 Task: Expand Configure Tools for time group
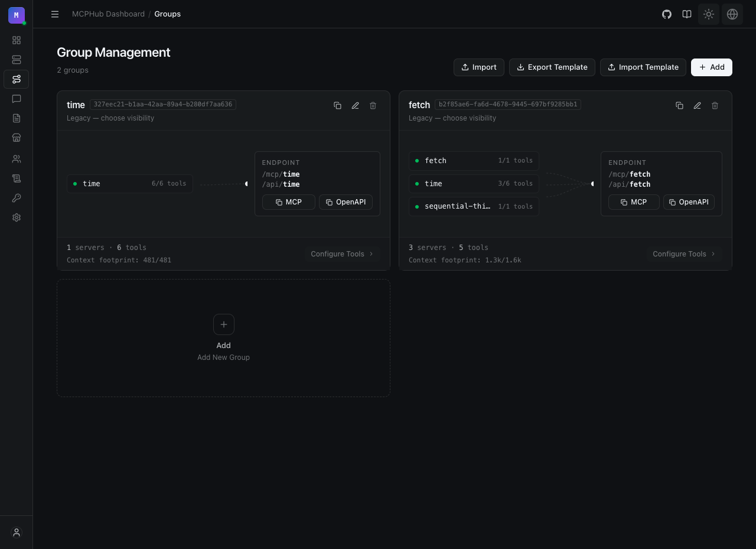tap(342, 254)
